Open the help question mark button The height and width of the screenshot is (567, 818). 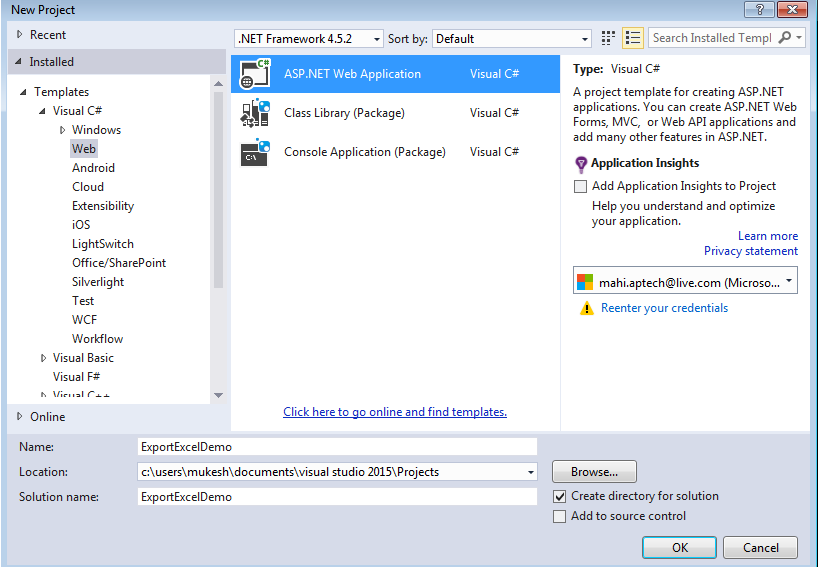(759, 9)
